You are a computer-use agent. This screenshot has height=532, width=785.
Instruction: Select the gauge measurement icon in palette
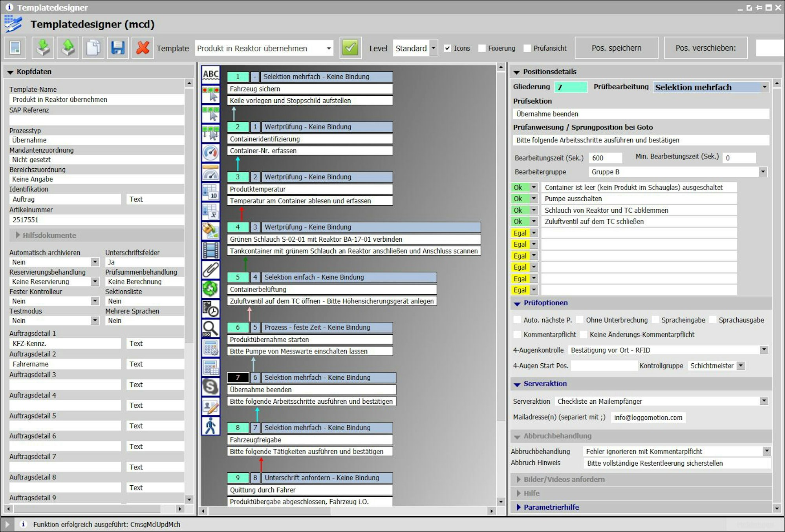coord(210,153)
